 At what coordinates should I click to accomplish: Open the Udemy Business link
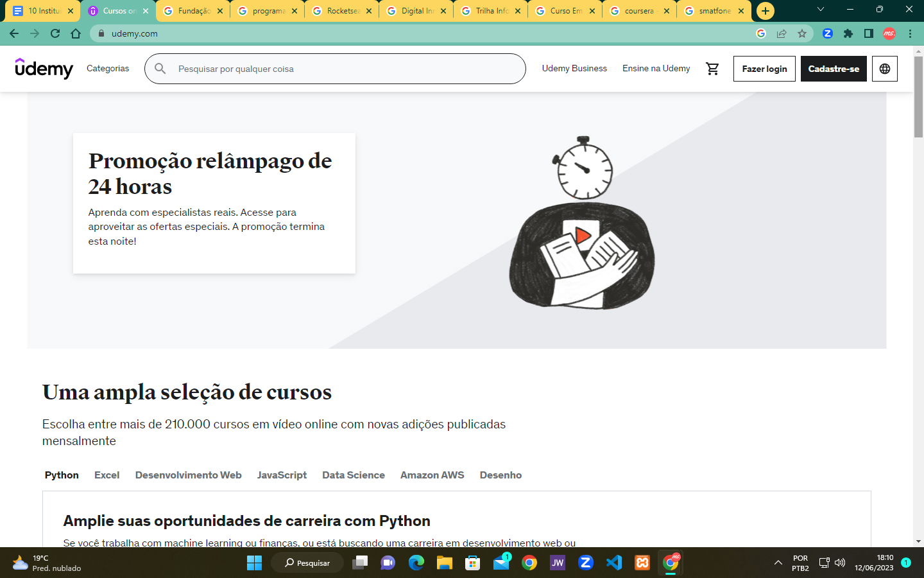click(x=574, y=69)
